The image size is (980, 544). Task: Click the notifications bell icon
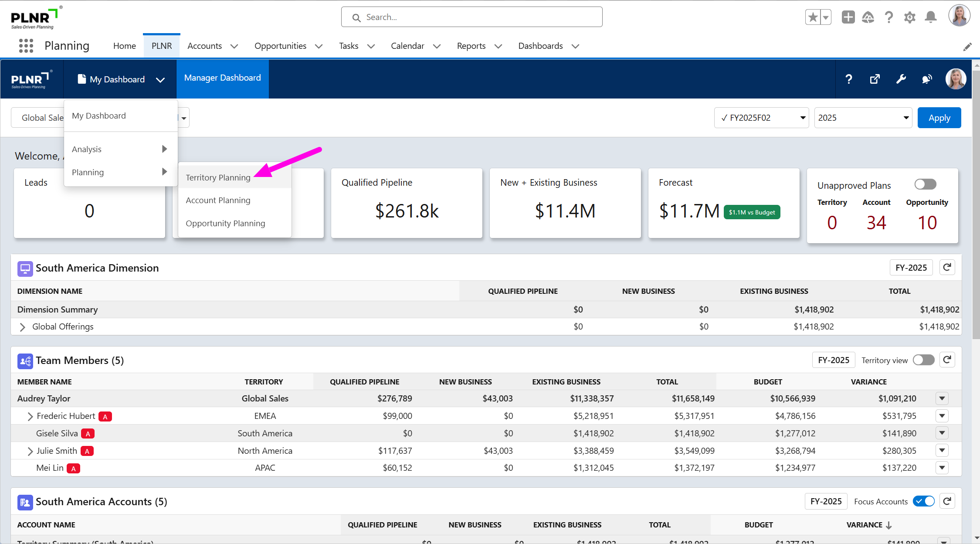coord(931,17)
